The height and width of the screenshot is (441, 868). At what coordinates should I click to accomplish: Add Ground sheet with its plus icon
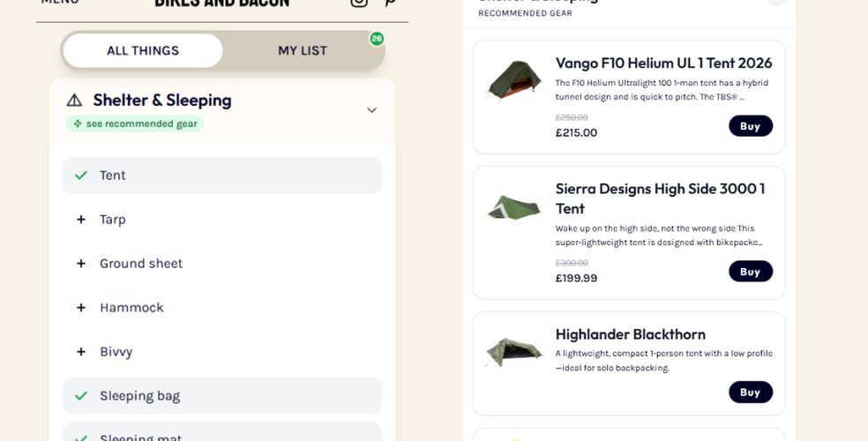tap(81, 264)
